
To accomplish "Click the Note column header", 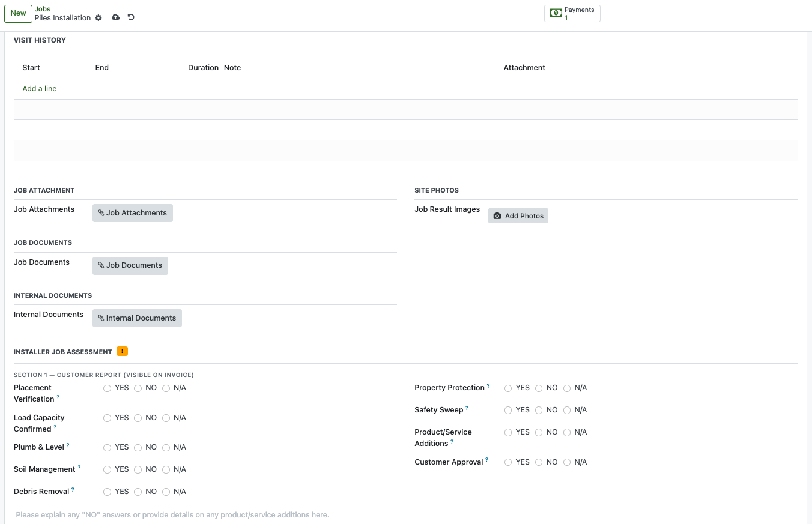I will click(232, 68).
